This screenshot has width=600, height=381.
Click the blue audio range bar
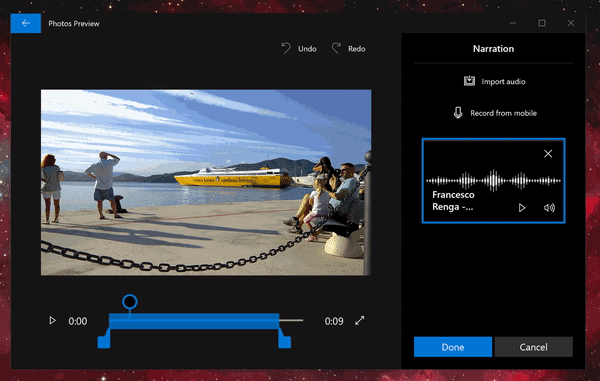pyautogui.click(x=194, y=321)
